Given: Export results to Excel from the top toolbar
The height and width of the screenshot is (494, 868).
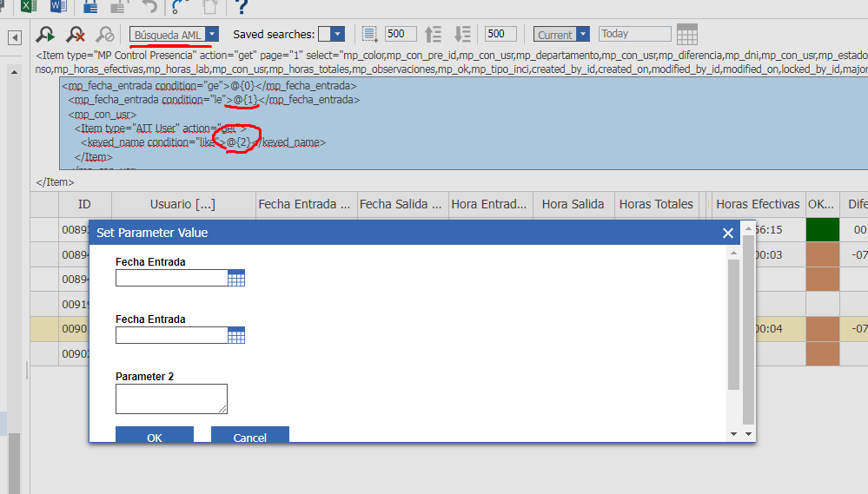Looking at the screenshot, I should point(28,6).
